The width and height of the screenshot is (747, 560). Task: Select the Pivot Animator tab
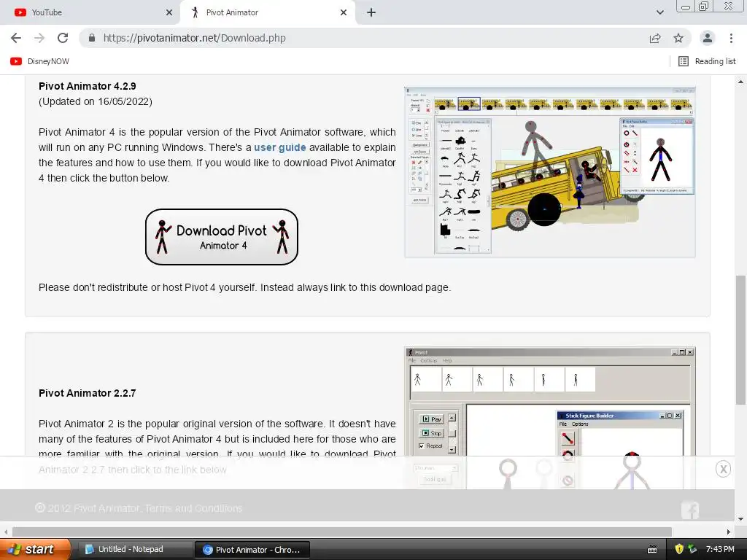(x=267, y=12)
